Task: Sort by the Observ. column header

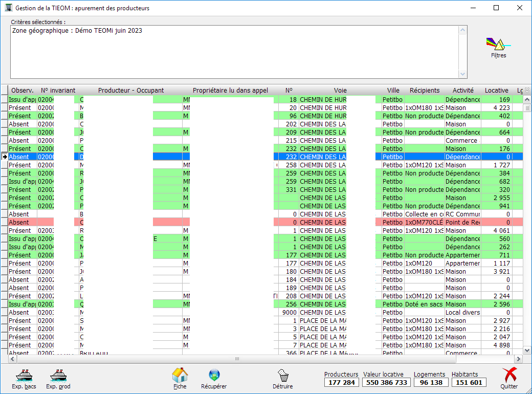Action: (23, 91)
